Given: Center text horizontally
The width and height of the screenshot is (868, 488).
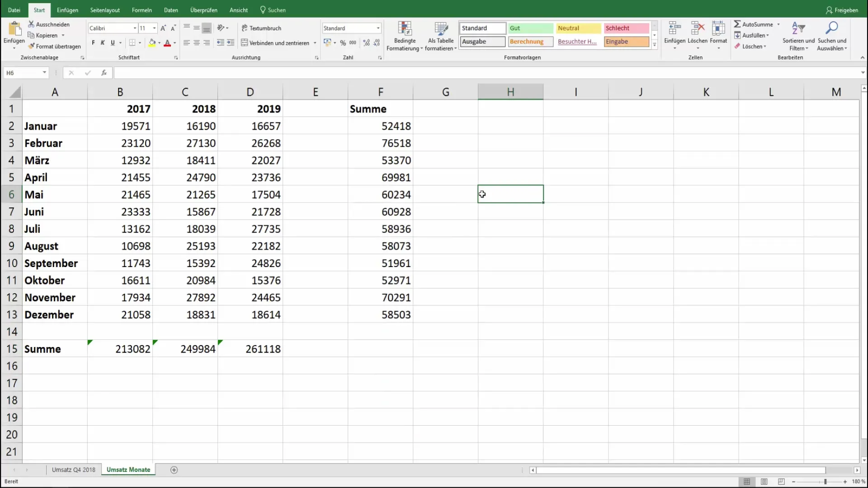Looking at the screenshot, I should [197, 43].
